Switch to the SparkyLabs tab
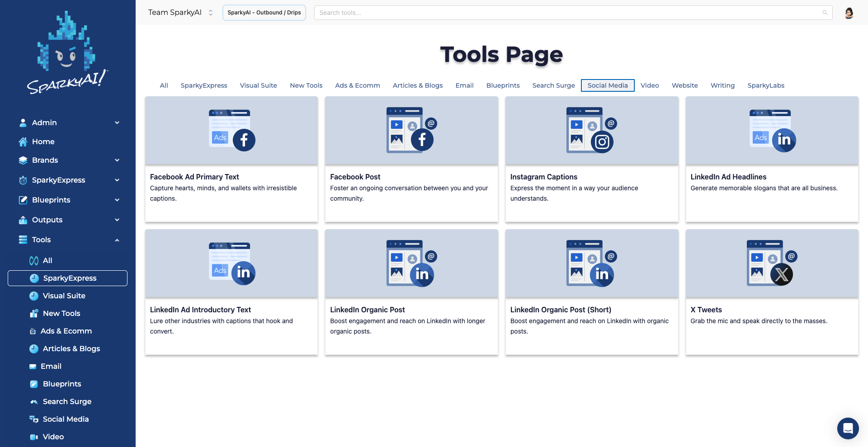Viewport: 868px width, 447px height. [765, 85]
